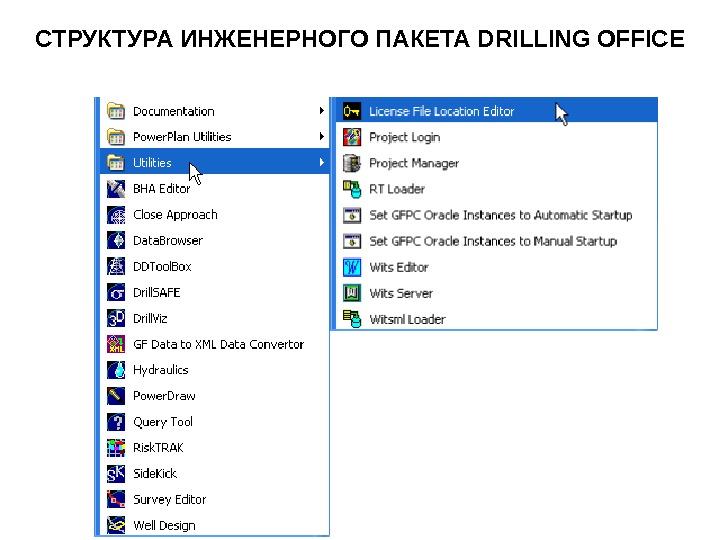720x540 pixels.
Task: Click the Project Login icon
Action: pos(352,137)
